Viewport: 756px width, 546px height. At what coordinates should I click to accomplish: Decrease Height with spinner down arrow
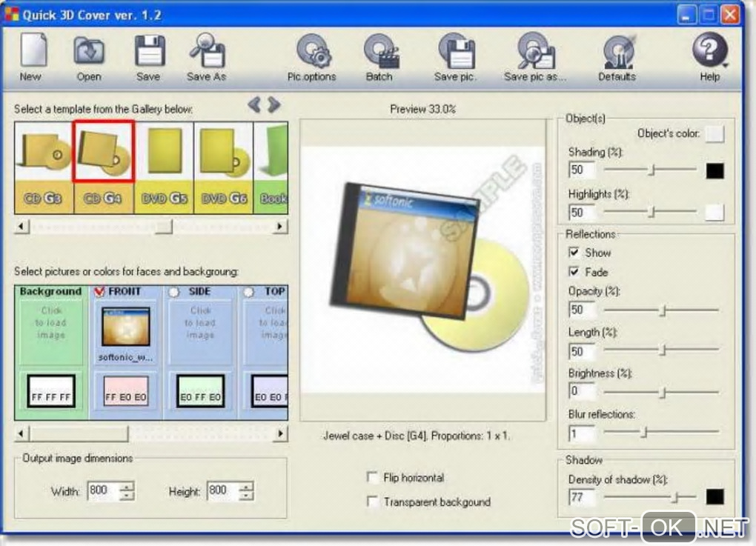pos(246,496)
